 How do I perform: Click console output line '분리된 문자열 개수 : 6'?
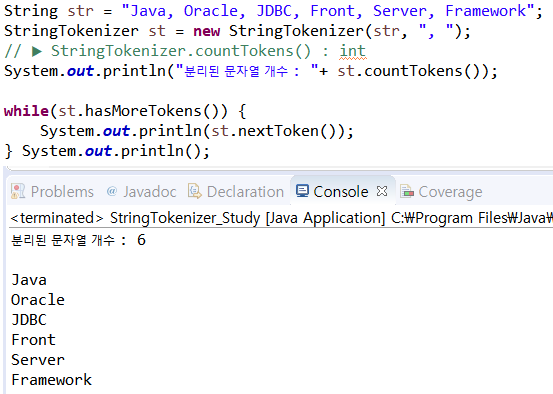click(78, 240)
